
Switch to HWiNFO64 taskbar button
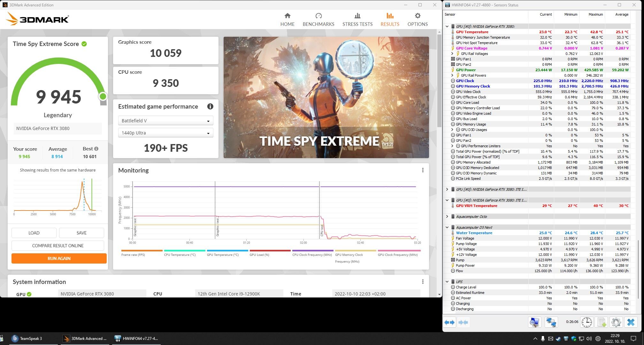[136, 339]
